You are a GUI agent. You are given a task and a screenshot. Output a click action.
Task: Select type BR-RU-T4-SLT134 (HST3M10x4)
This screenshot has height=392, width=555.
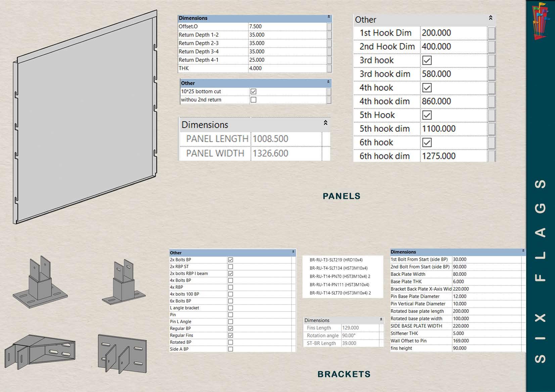[x=338, y=268]
